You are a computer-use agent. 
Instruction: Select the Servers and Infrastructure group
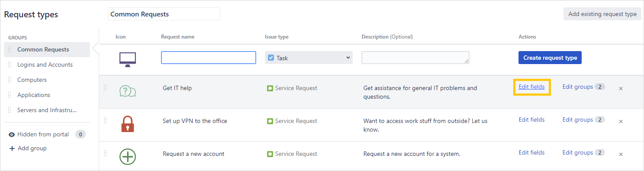[47, 110]
